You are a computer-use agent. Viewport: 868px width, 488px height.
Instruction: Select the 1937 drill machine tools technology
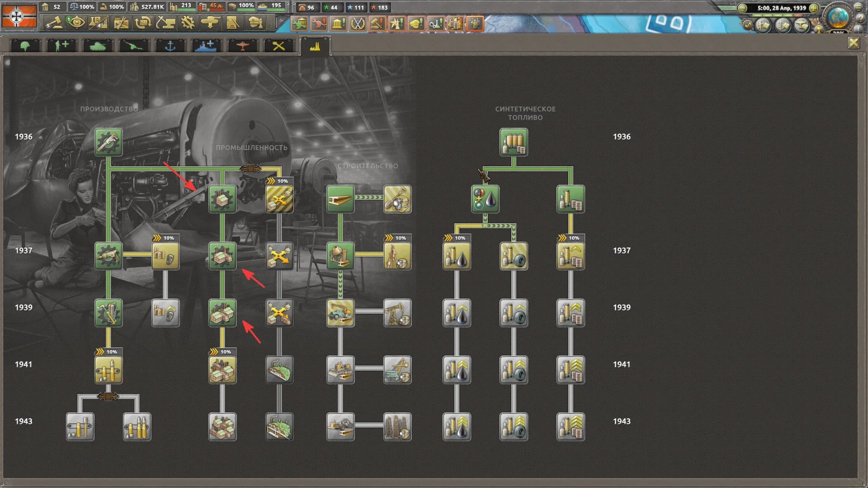(108, 256)
